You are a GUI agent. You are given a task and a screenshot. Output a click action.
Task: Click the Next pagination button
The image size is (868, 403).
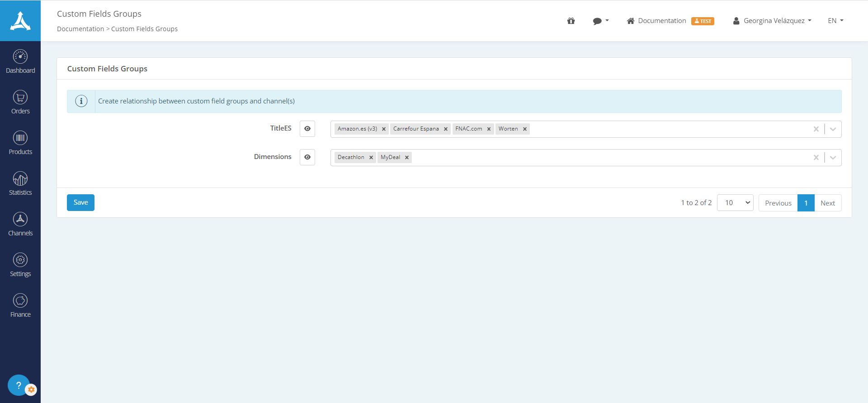pyautogui.click(x=827, y=203)
